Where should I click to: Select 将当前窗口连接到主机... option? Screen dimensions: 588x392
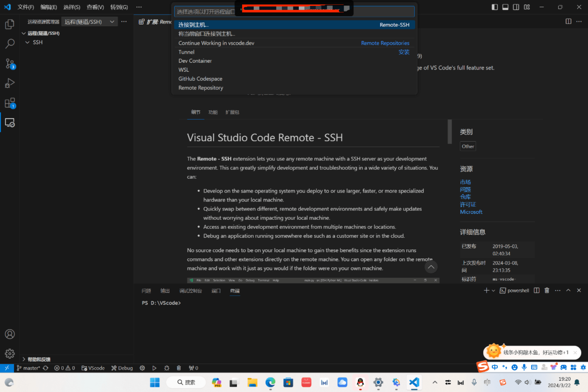pos(294,34)
